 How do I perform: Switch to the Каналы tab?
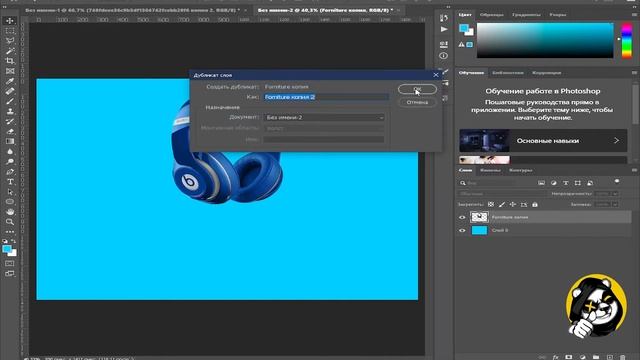click(490, 170)
